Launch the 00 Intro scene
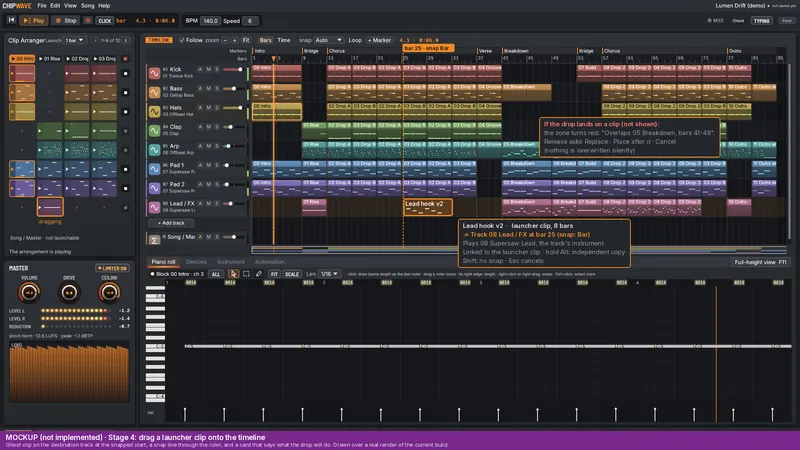The width and height of the screenshot is (800, 450). click(x=22, y=59)
